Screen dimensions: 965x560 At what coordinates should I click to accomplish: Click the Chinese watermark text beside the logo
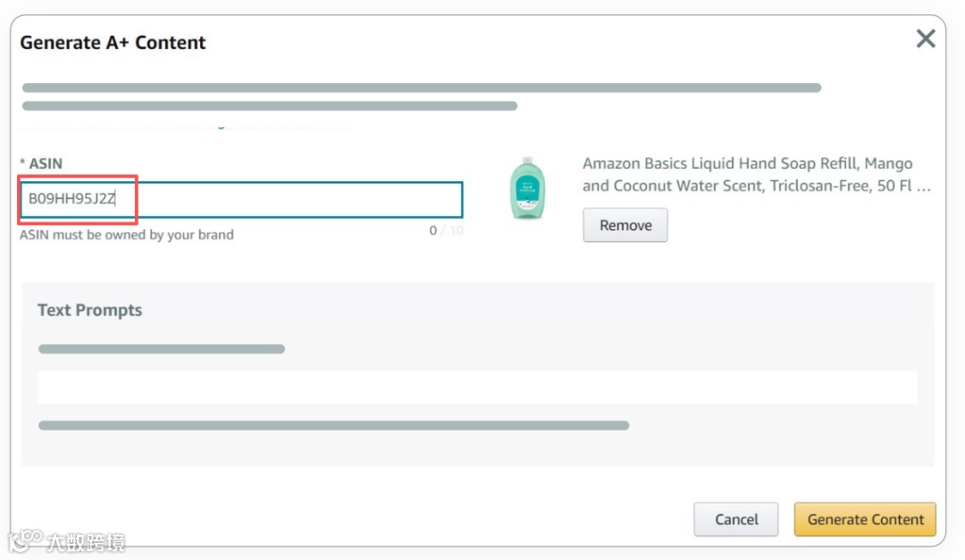(x=86, y=542)
